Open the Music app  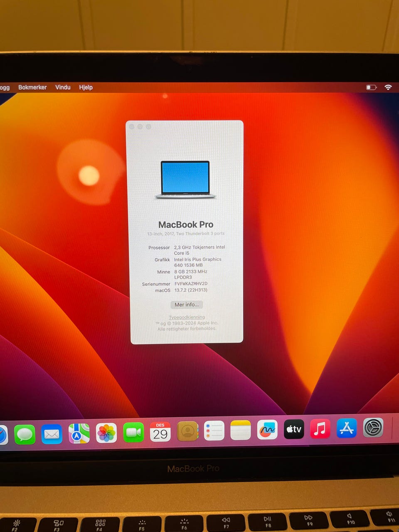pos(320,429)
